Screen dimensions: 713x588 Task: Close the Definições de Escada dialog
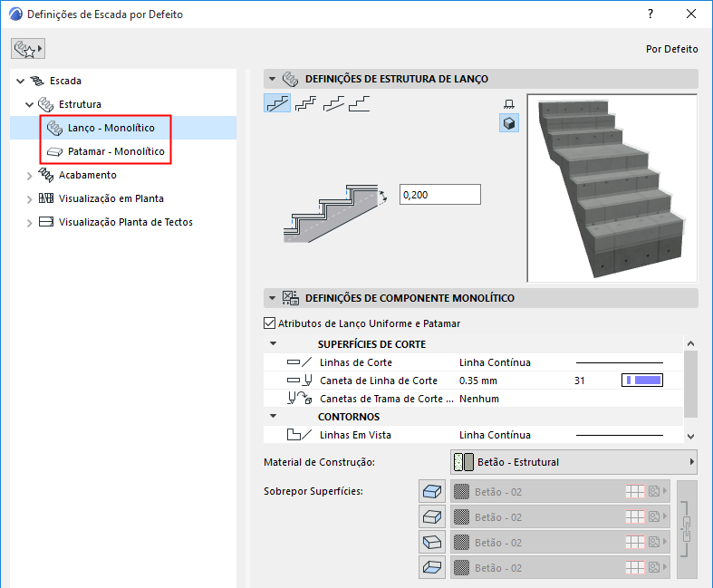691,14
